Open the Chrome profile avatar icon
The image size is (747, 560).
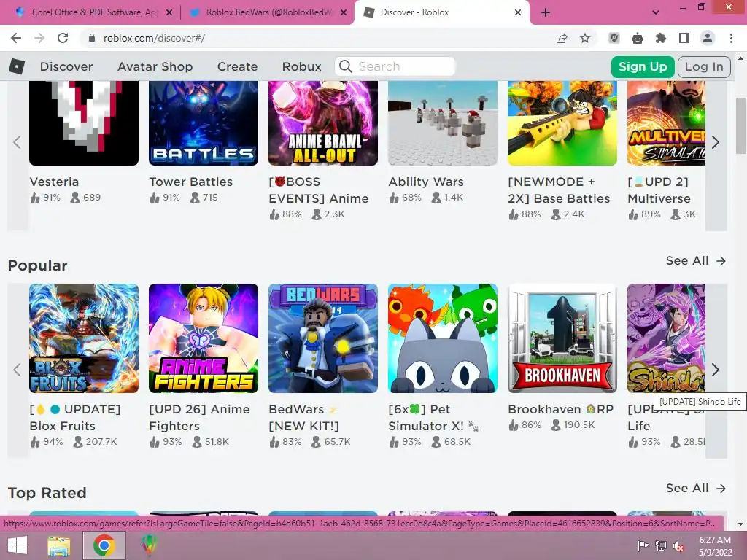[x=708, y=38]
